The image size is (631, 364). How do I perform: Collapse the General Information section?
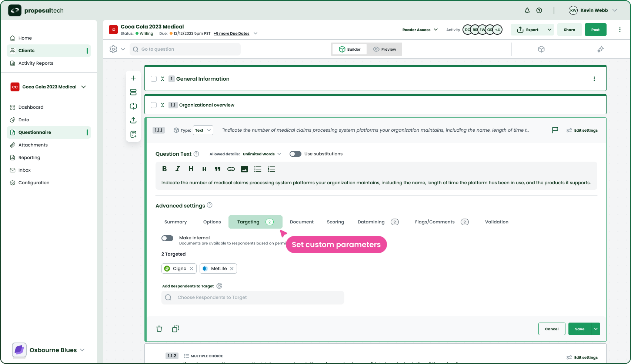pos(163,79)
